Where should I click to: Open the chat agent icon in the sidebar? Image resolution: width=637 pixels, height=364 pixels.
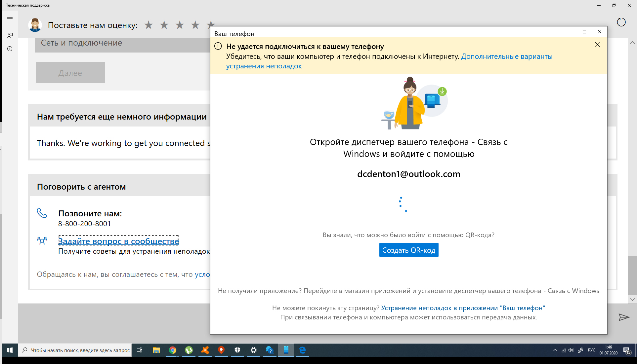pyautogui.click(x=10, y=35)
